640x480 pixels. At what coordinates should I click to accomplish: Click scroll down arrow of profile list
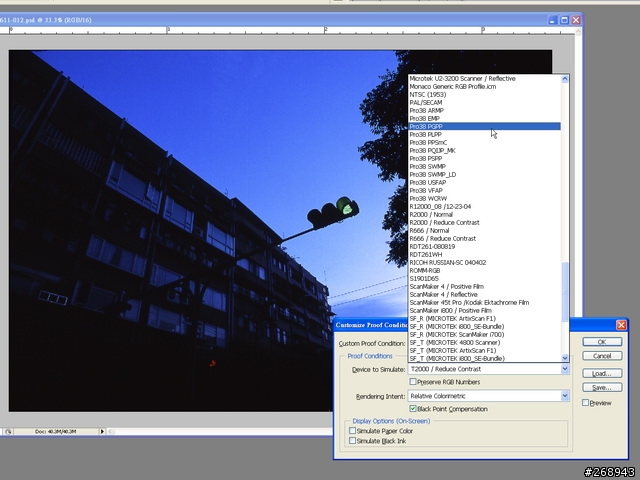click(x=565, y=358)
